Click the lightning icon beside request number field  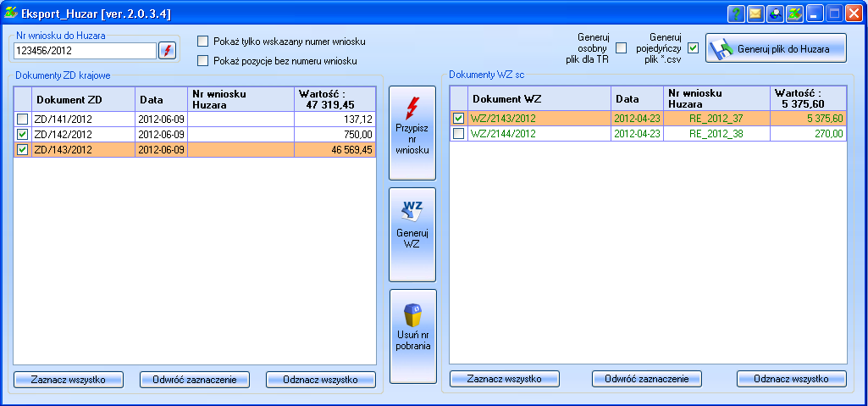(167, 51)
